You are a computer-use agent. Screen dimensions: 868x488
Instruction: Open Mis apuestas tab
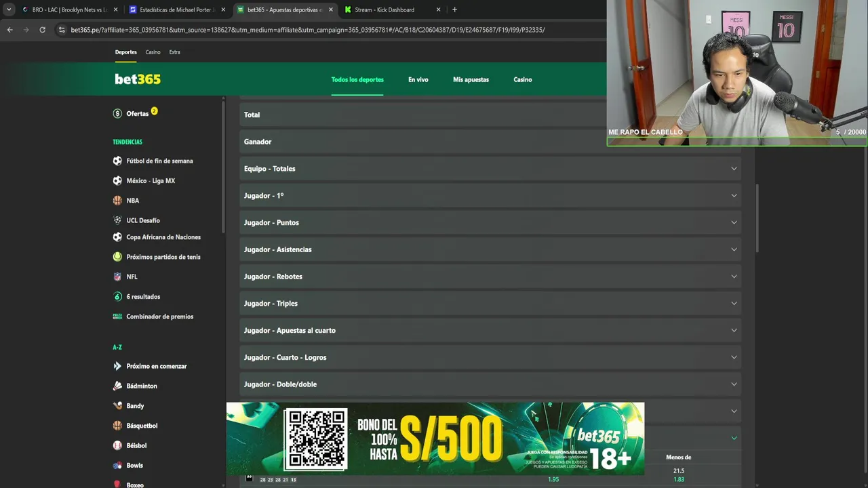471,79
